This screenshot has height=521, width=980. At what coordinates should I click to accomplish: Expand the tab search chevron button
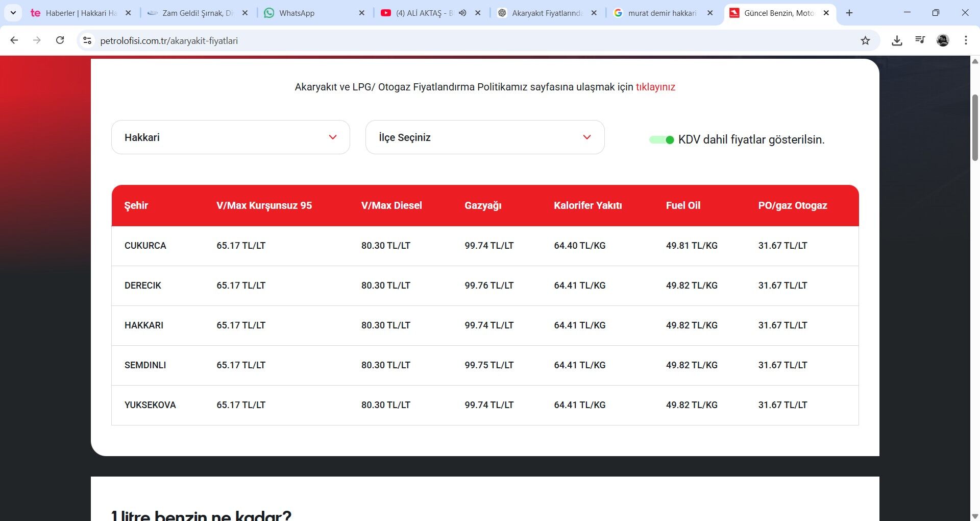13,13
